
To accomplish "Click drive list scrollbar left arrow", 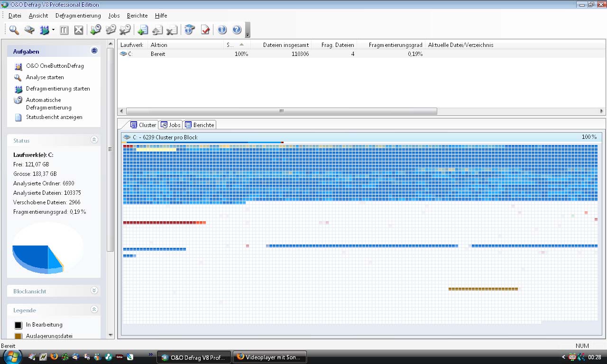I will click(121, 111).
